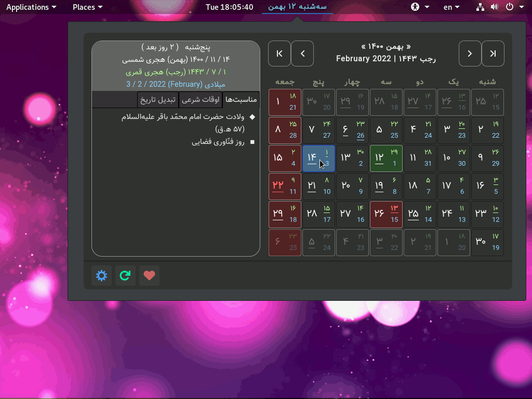Switch to the تبدیل تاریخ tab
Image resolution: width=532 pixels, height=399 pixels.
click(x=158, y=100)
